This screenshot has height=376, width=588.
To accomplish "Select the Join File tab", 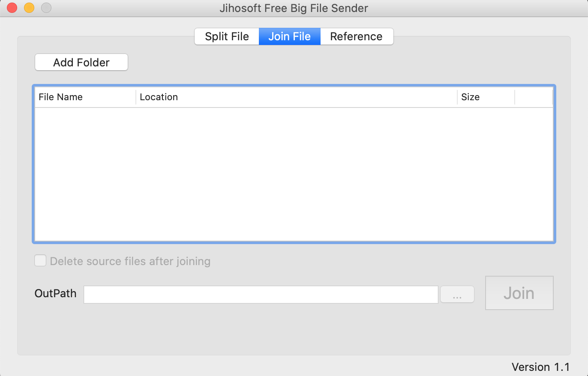I will tap(290, 36).
